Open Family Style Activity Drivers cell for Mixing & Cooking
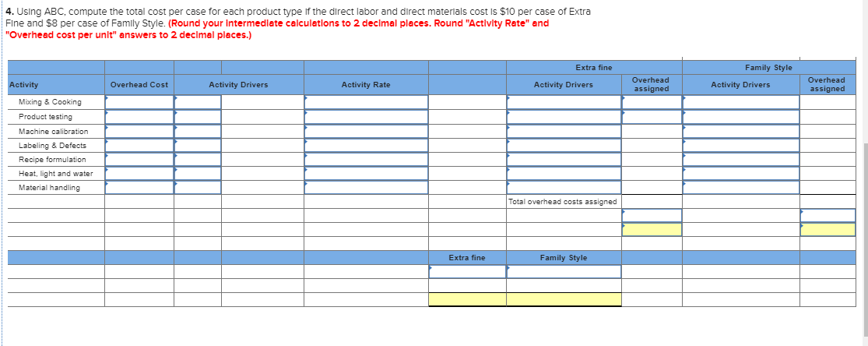The image size is (868, 346). (740, 102)
